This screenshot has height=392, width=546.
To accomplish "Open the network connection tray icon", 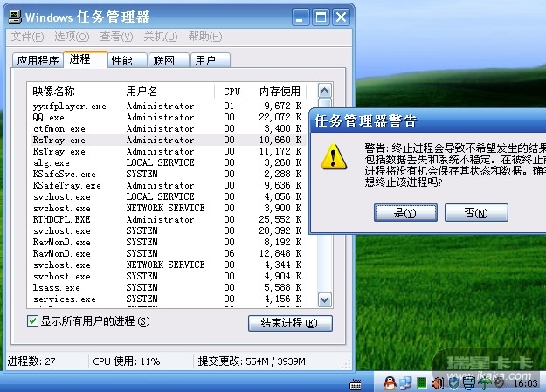I will pyautogui.click(x=405, y=383).
